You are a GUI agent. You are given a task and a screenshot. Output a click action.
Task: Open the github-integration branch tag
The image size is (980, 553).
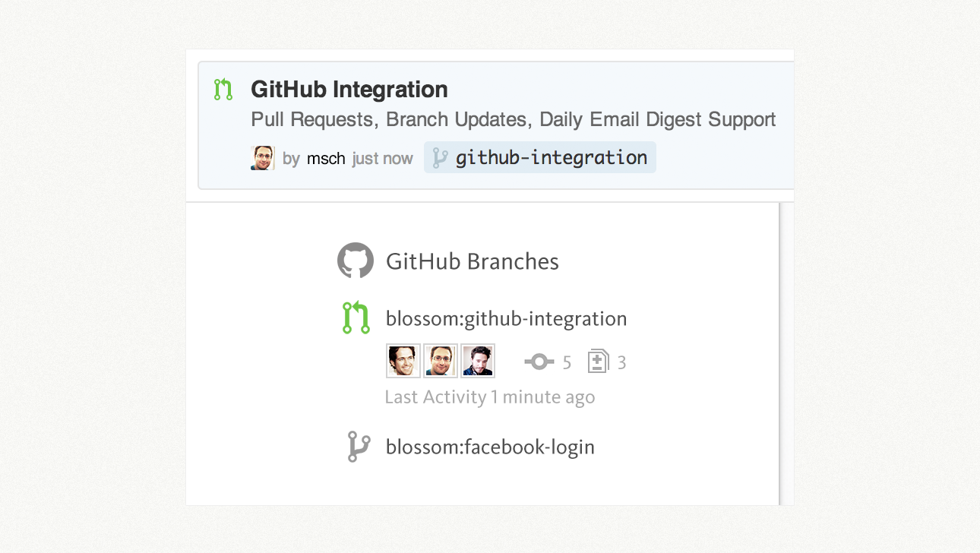click(540, 157)
